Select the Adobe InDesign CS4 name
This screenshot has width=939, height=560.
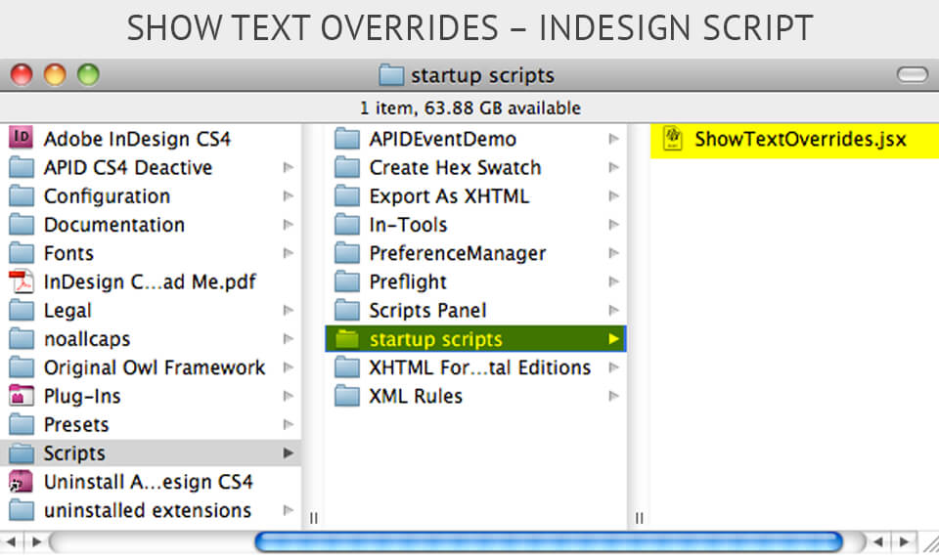pyautogui.click(x=137, y=139)
